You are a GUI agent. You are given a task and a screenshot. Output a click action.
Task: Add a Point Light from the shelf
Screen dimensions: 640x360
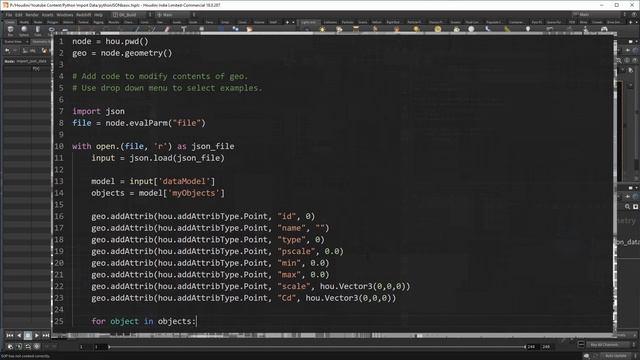pyautogui.click(x=322, y=30)
